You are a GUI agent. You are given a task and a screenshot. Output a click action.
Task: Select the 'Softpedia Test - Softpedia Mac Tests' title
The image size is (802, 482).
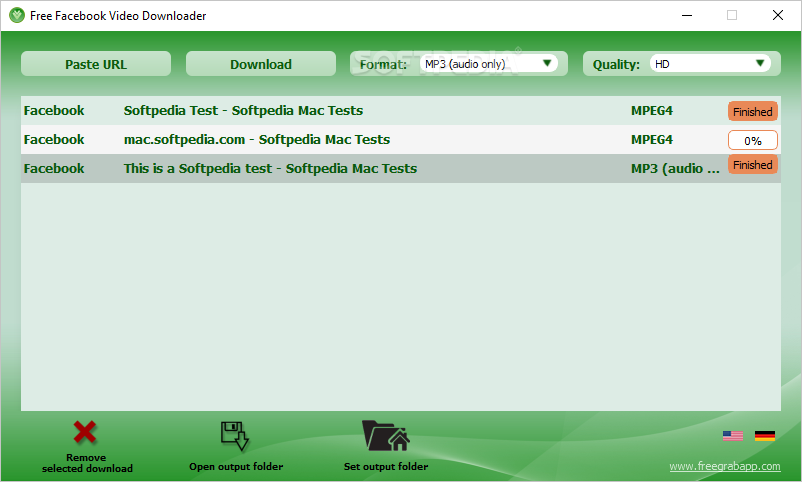(x=243, y=111)
